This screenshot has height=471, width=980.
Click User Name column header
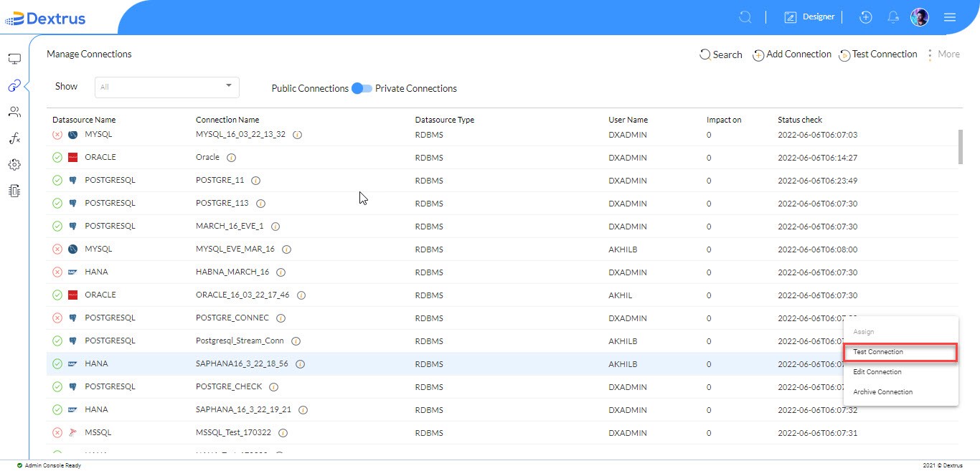point(628,120)
